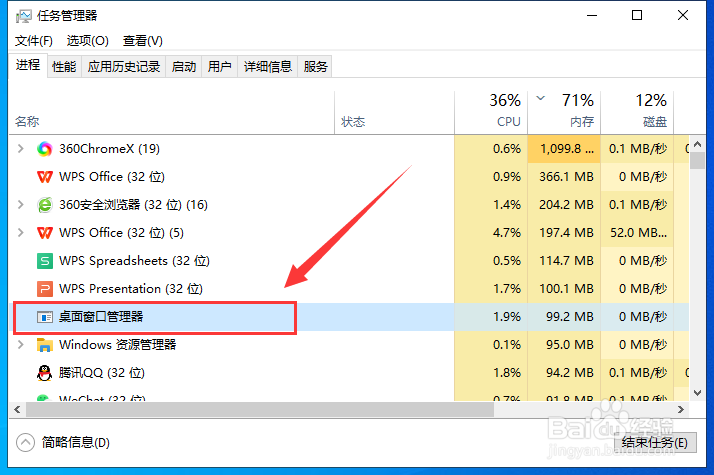This screenshot has width=714, height=475.
Task: Expand the Windows 资源管理器 process group
Action: click(20, 345)
